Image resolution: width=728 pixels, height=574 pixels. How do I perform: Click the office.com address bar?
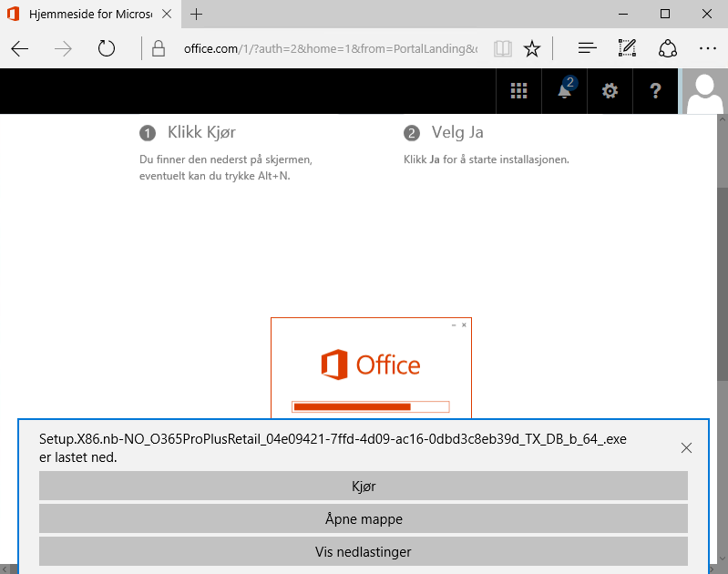point(331,49)
